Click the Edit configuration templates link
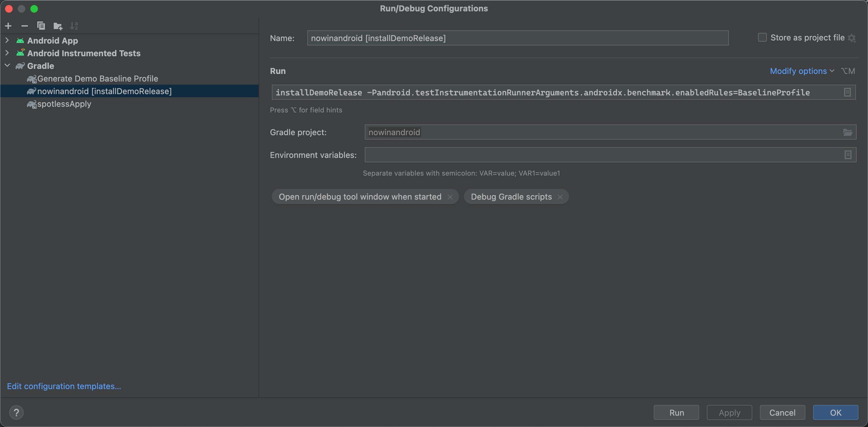This screenshot has height=427, width=868. pyautogui.click(x=64, y=386)
